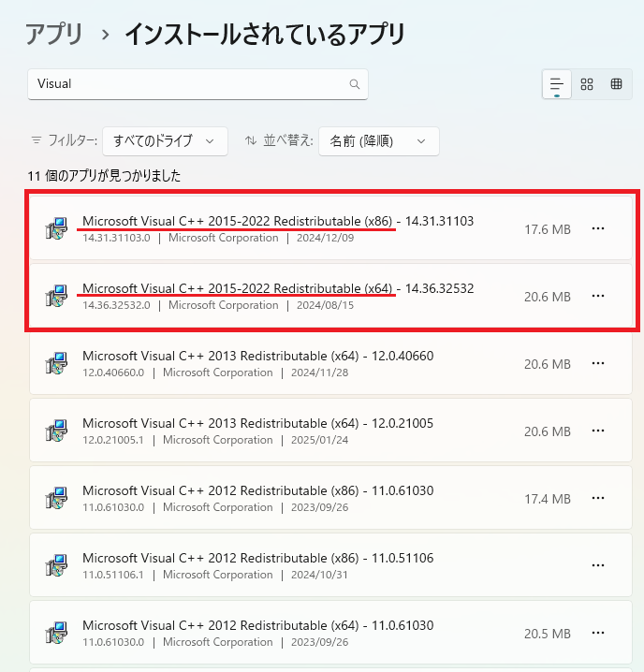
Task: Open more options for 2015-2022 Redistributable (x64)
Action: [x=598, y=296]
